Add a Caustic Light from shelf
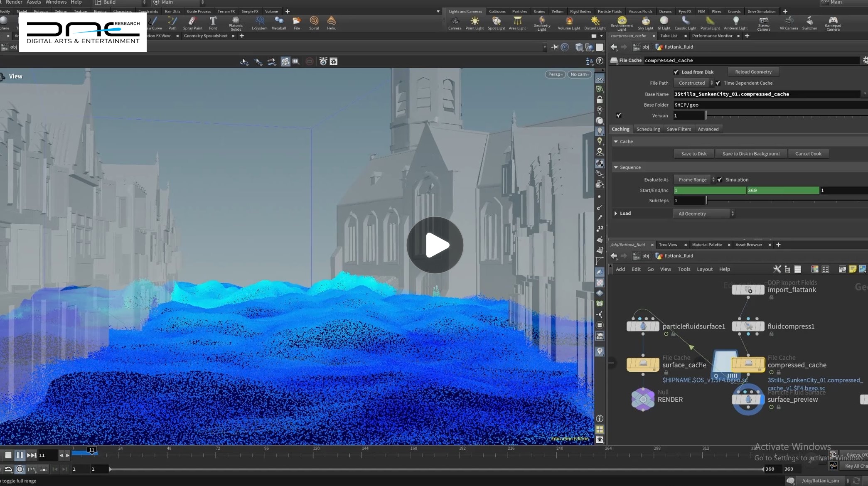The width and height of the screenshot is (868, 486). click(x=685, y=23)
